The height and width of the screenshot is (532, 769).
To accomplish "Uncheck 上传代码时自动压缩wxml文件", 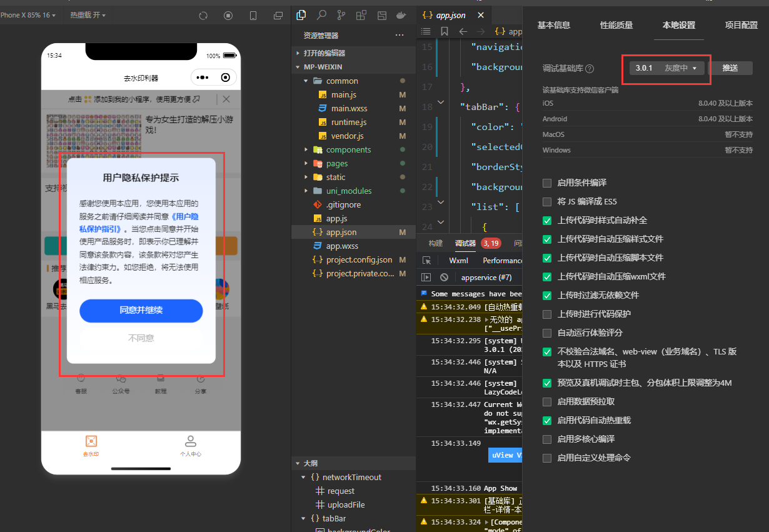I will pos(547,276).
